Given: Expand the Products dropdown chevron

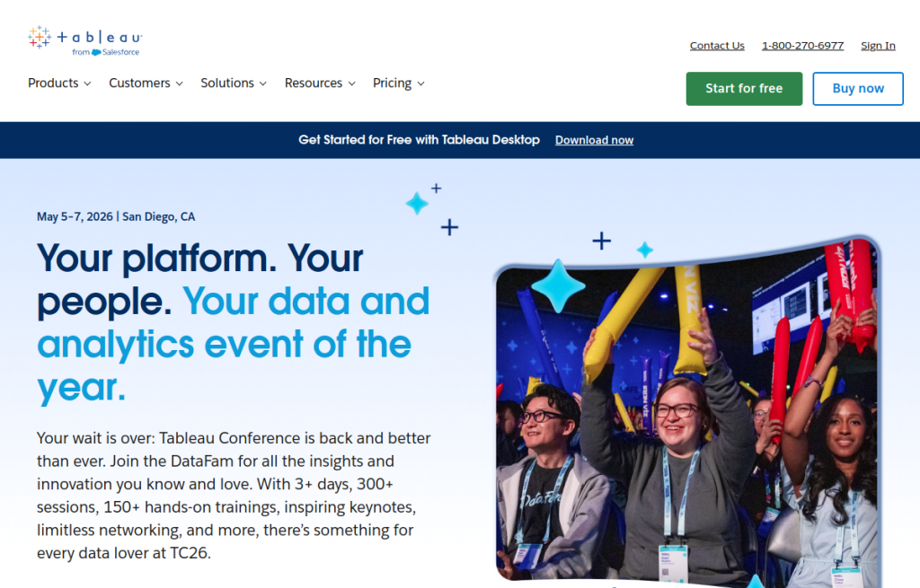Looking at the screenshot, I should pos(87,83).
